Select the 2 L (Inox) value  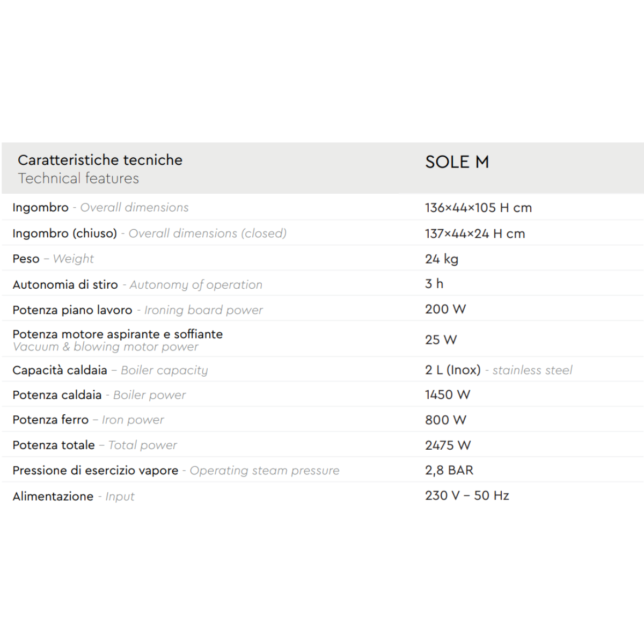click(452, 370)
